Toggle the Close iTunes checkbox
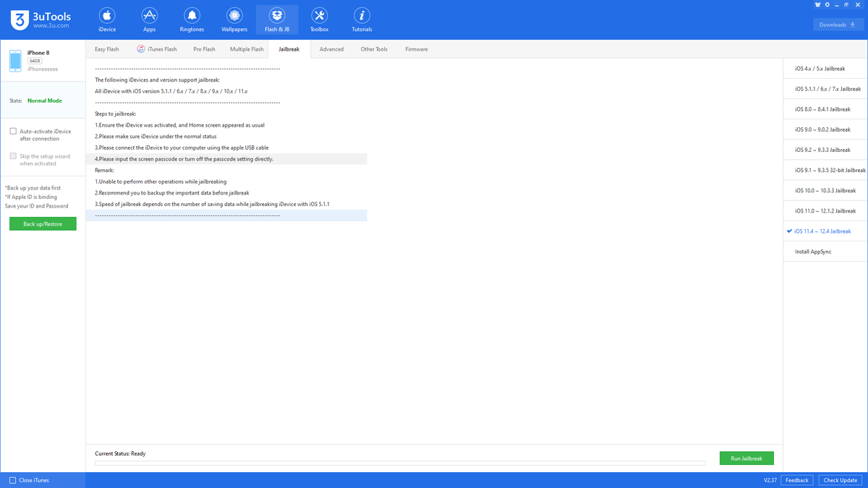868x488 pixels. pos(12,480)
